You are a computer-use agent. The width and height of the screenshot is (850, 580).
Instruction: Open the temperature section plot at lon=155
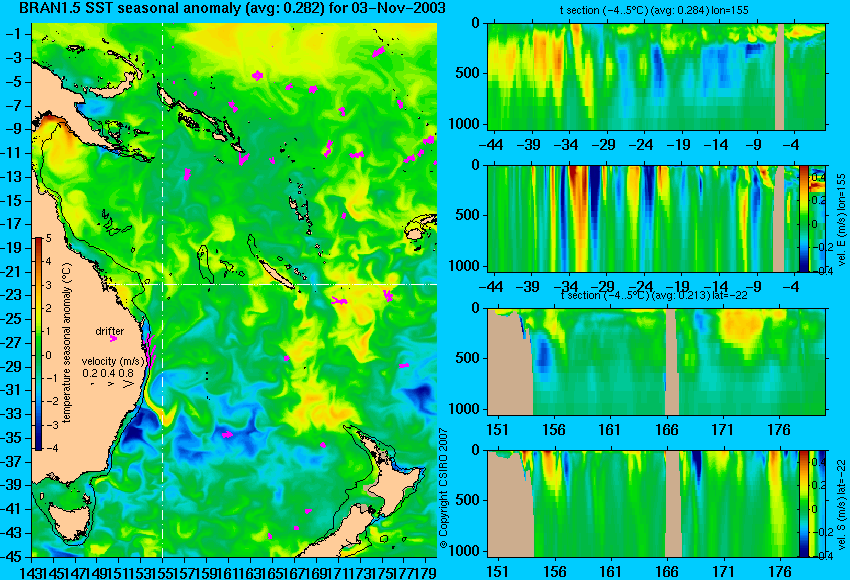(x=656, y=76)
